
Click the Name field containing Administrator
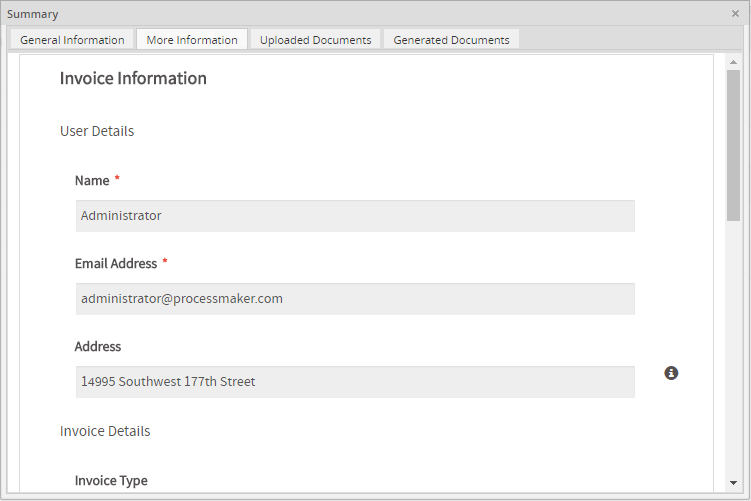point(355,216)
